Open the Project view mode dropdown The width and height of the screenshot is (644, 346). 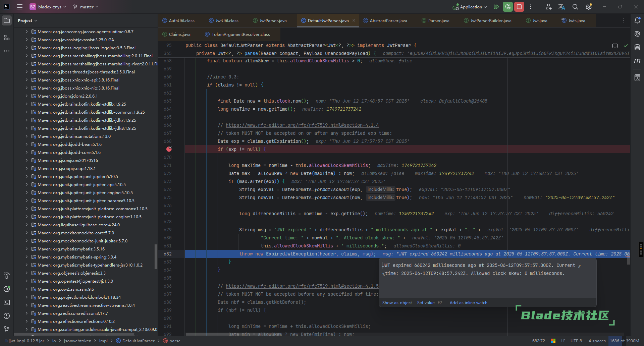click(27, 20)
